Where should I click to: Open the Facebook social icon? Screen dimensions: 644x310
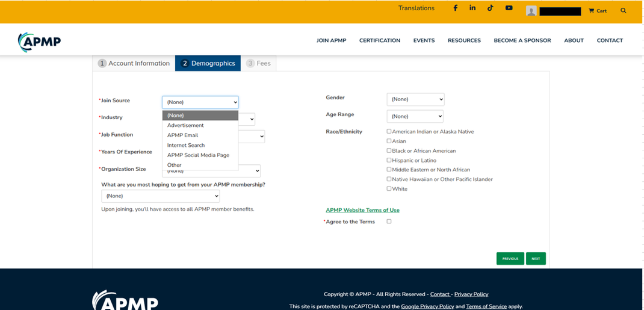[x=455, y=8]
